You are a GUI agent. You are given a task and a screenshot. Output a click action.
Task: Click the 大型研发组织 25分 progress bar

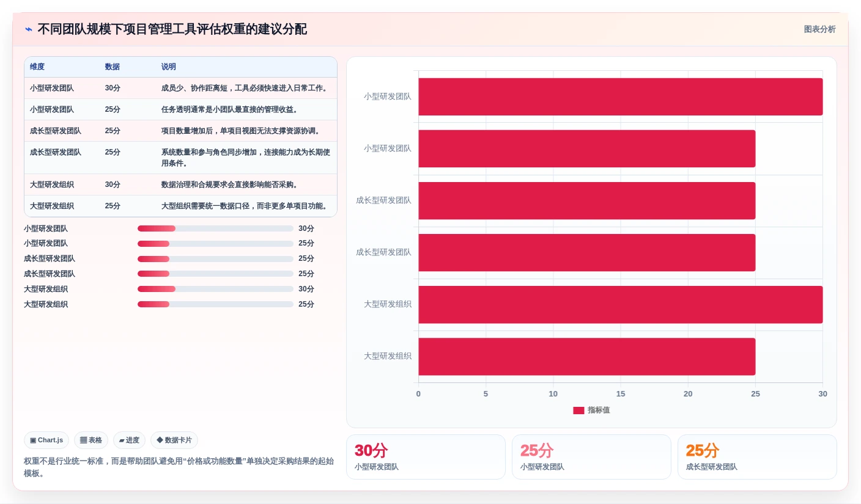(x=215, y=304)
